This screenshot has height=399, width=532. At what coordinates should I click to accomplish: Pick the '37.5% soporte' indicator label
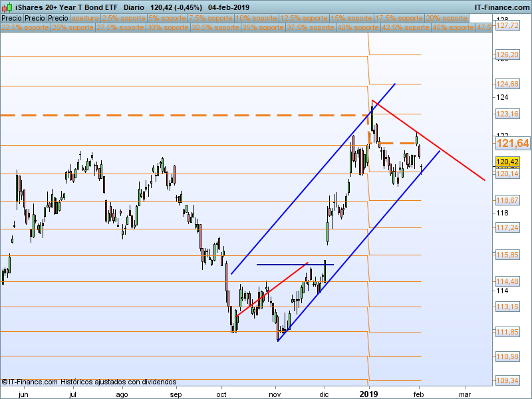tap(311, 27)
